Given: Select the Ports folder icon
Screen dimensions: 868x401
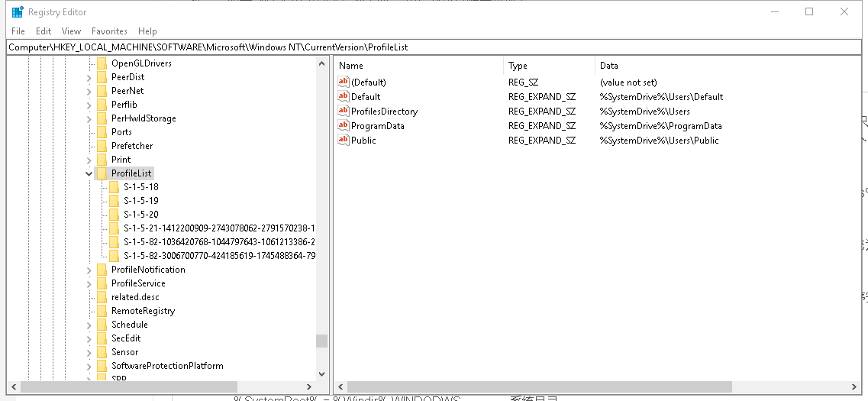Looking at the screenshot, I should 102,132.
